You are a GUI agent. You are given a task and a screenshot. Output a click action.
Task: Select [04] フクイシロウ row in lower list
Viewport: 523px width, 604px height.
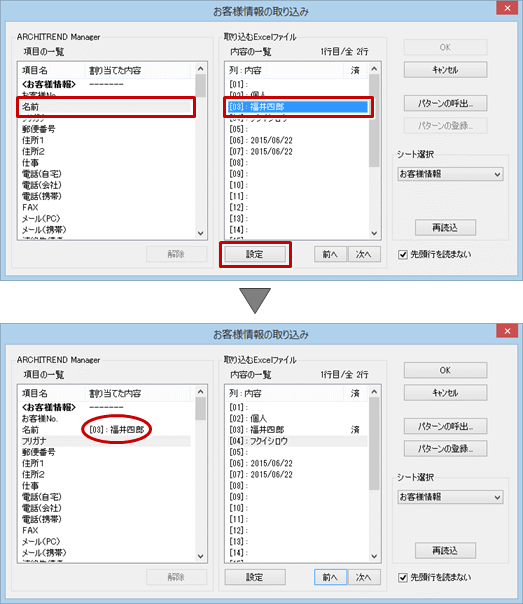[x=298, y=441]
